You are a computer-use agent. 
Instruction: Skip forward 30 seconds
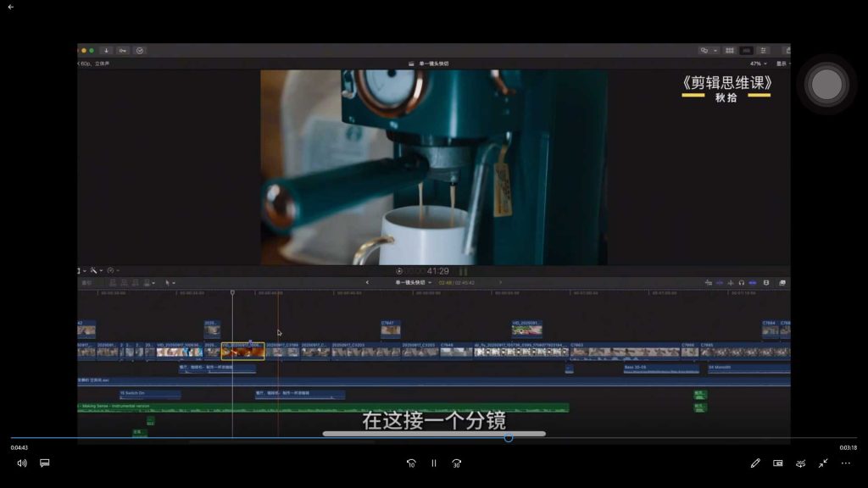point(457,463)
